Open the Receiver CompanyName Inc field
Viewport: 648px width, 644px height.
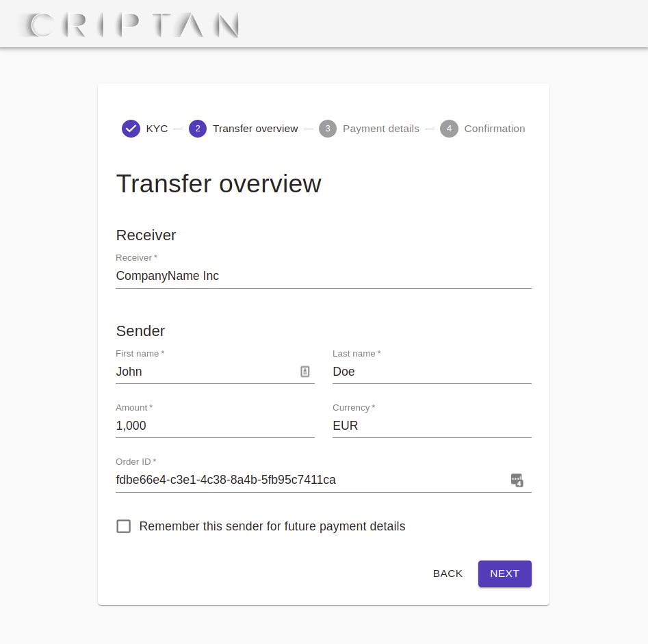[324, 276]
